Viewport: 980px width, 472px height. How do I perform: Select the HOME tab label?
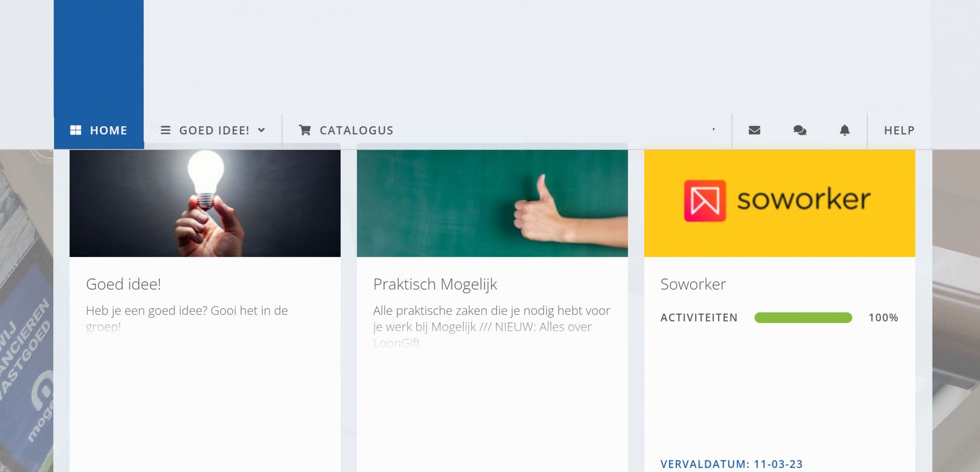pyautogui.click(x=109, y=130)
